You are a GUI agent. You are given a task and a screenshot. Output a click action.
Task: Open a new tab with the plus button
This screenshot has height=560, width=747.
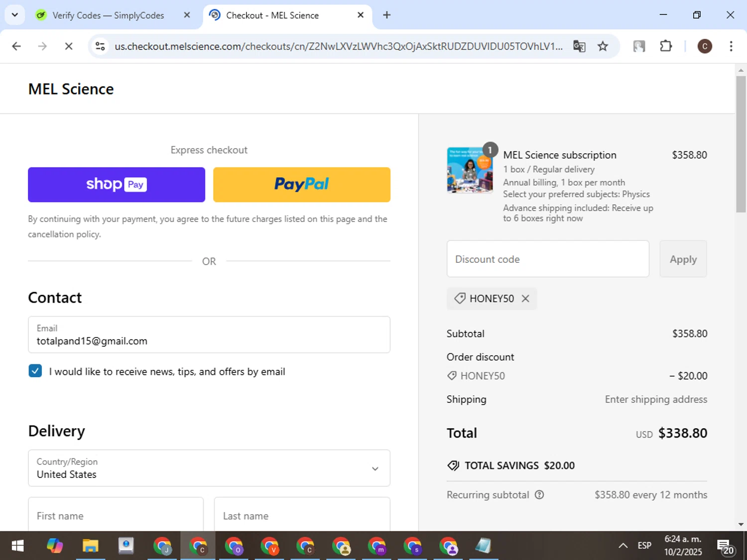[386, 15]
